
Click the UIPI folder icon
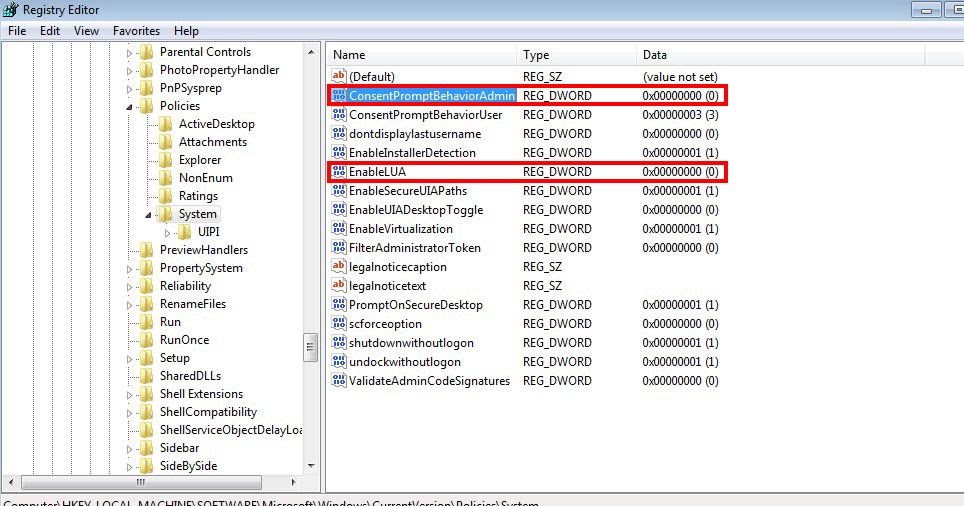click(x=184, y=232)
